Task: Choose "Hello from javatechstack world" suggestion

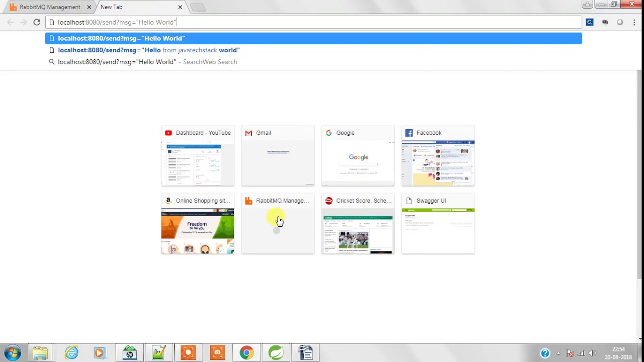Action: coord(313,50)
